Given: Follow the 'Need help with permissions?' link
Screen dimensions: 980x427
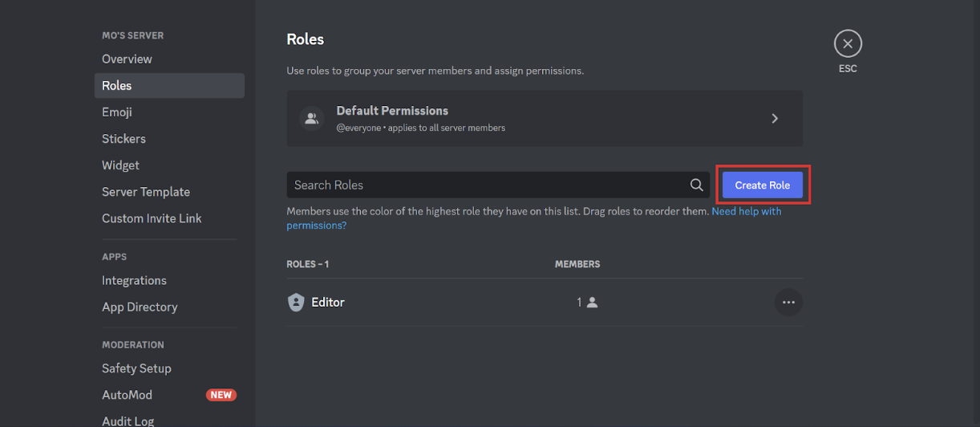Looking at the screenshot, I should point(746,212).
